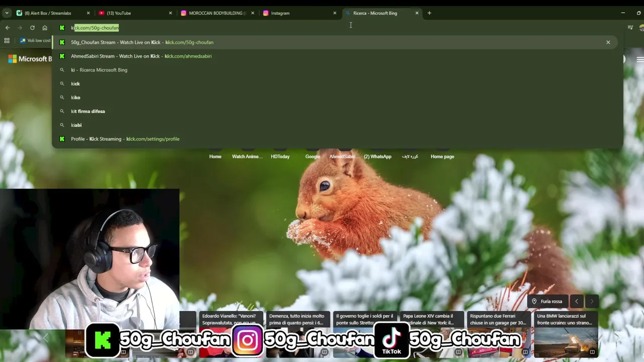The width and height of the screenshot is (644, 362).
Task: Open the Voli low cost bookmark
Action: click(35, 40)
